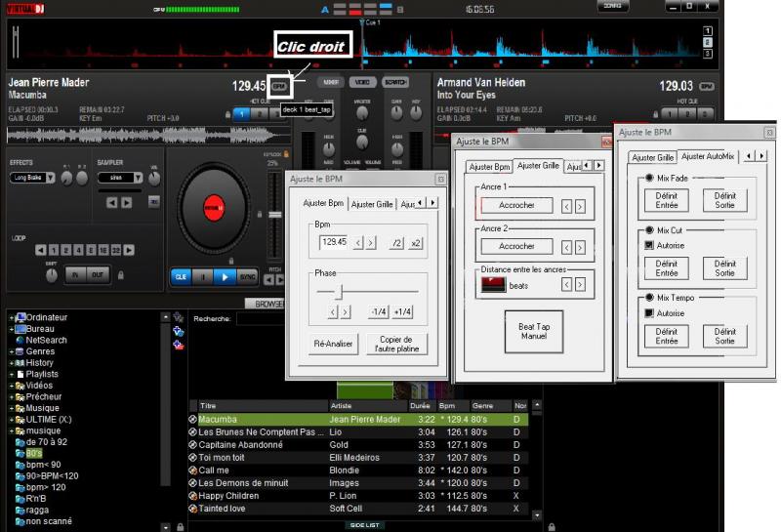Click the left deck pitch slider handle

[275, 215]
